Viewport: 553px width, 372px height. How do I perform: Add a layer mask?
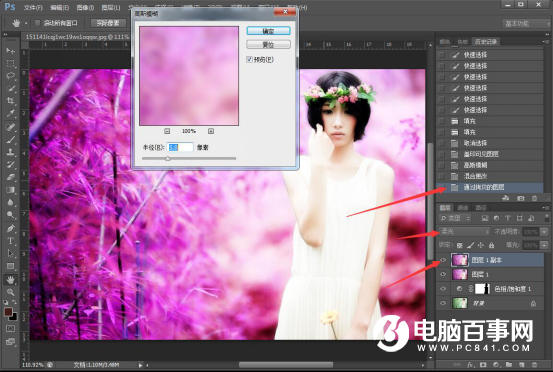pos(483,365)
